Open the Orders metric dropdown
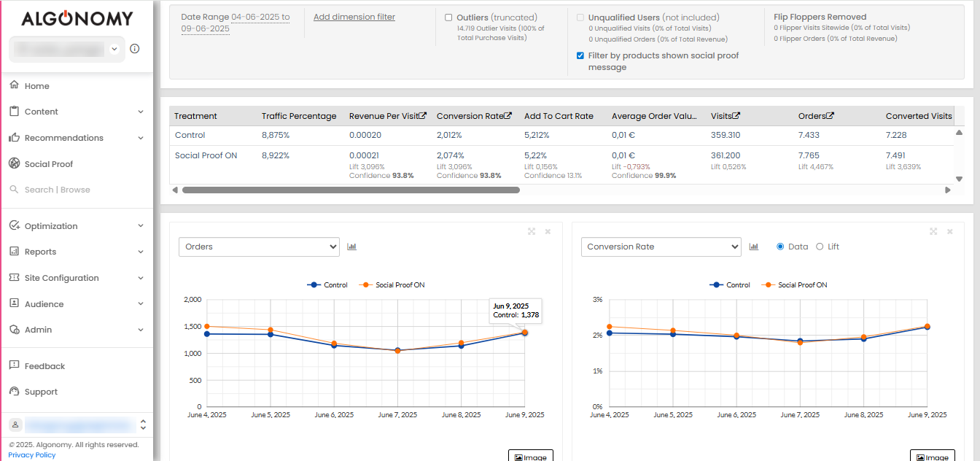 point(259,247)
